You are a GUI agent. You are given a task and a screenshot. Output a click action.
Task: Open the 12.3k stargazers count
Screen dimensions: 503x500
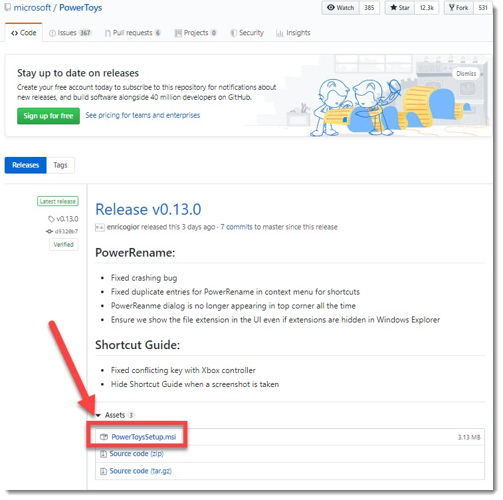click(427, 8)
